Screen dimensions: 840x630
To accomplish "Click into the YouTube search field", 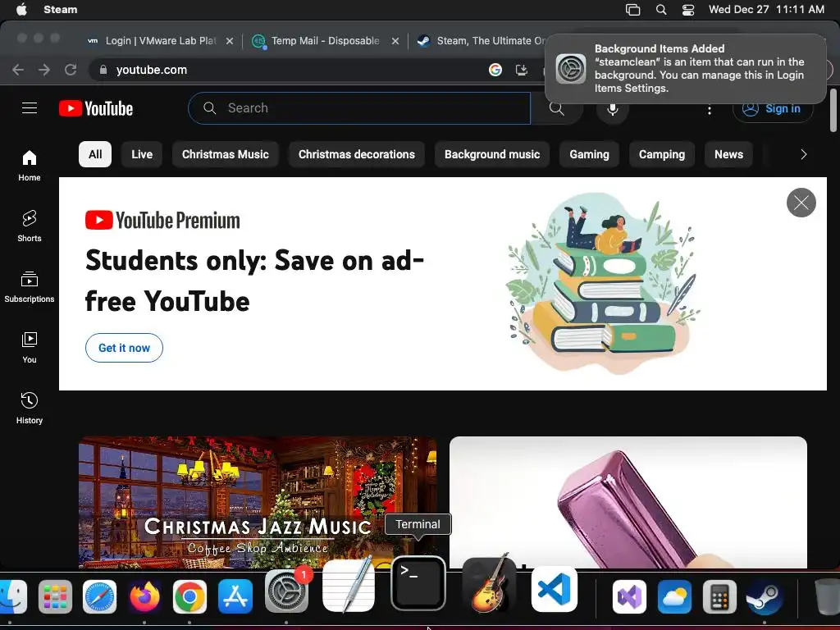I will click(x=359, y=108).
